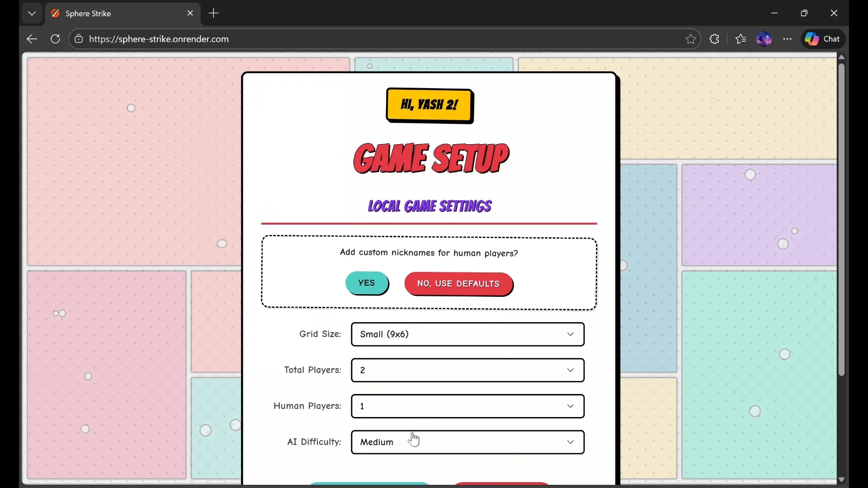868x488 pixels.
Task: Reload the Sphere Strike page
Action: [56, 39]
